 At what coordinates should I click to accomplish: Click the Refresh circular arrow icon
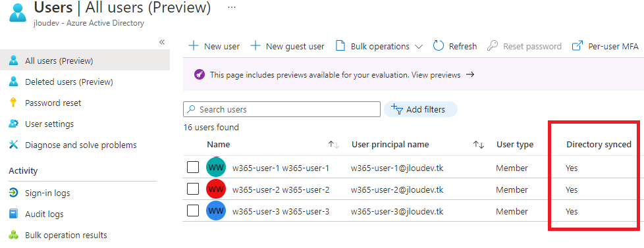439,46
